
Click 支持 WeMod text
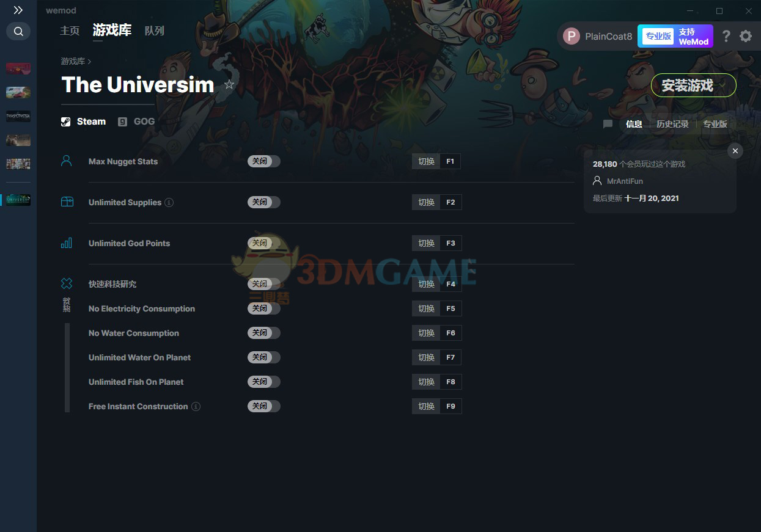point(694,37)
